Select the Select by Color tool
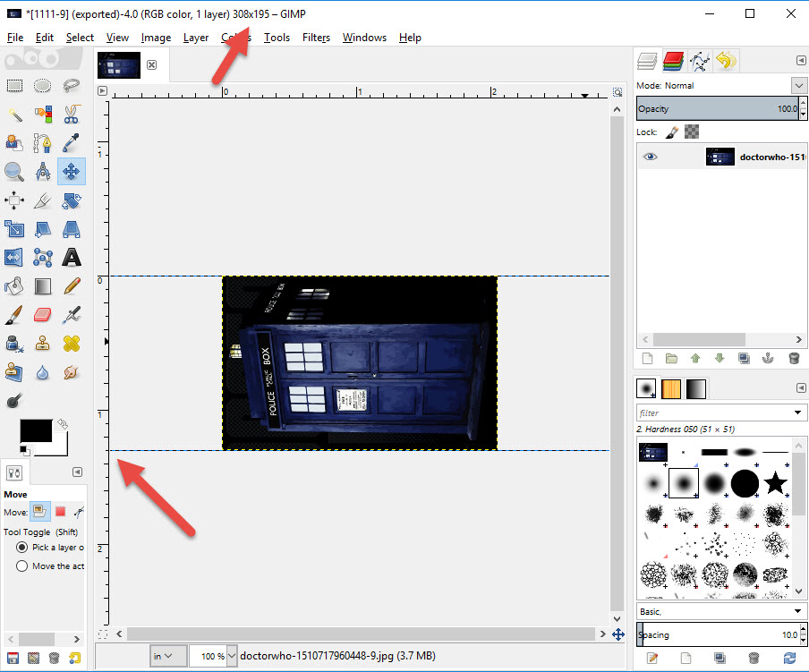This screenshot has height=672, width=809. [42, 114]
